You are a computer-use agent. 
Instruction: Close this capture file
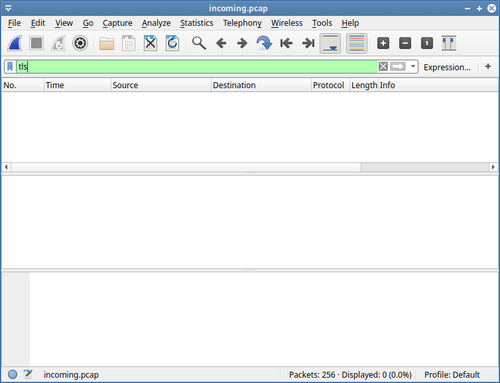point(150,43)
